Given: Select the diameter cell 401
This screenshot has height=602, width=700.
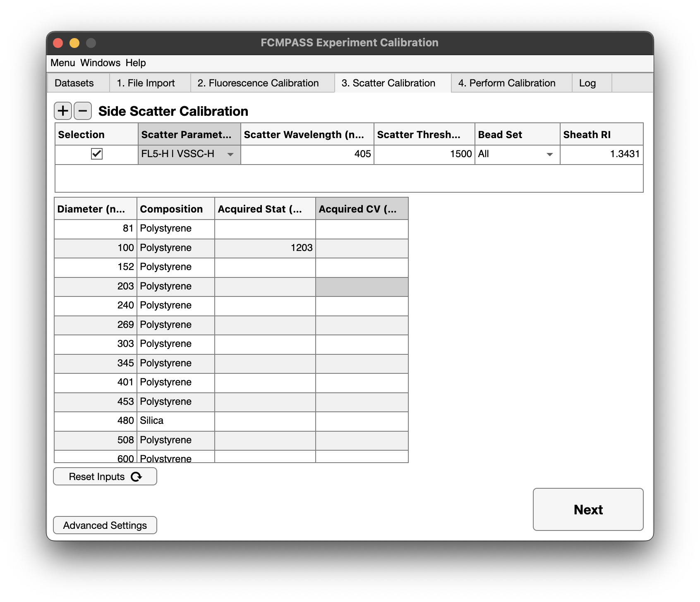Looking at the screenshot, I should tap(95, 382).
